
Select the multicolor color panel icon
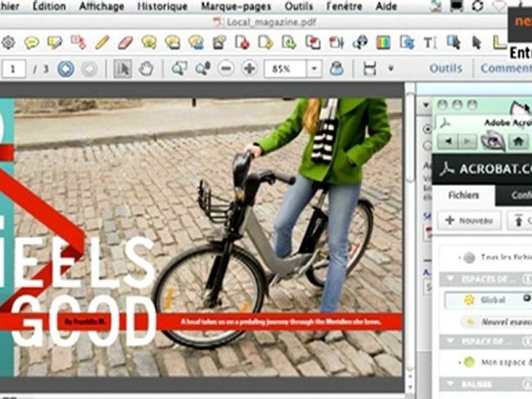[383, 43]
